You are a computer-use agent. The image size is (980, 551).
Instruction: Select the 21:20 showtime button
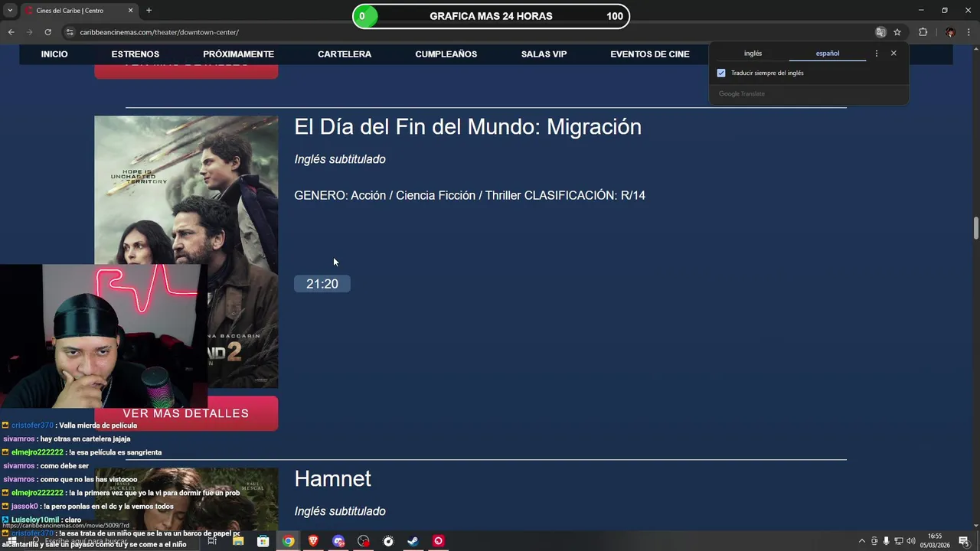(x=322, y=284)
